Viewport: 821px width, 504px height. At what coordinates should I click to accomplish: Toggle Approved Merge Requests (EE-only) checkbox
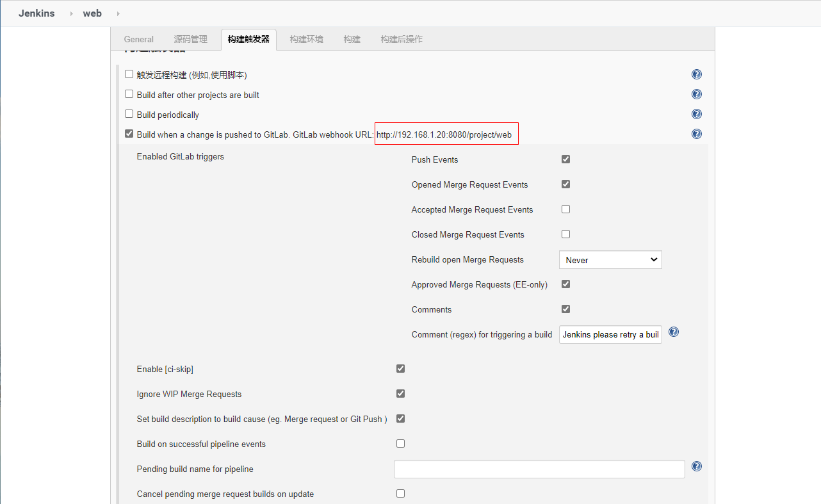point(565,284)
